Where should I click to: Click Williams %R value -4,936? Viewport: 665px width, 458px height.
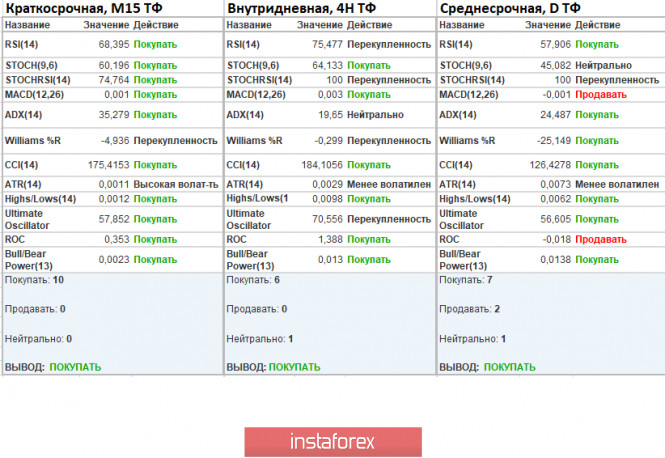pyautogui.click(x=115, y=140)
